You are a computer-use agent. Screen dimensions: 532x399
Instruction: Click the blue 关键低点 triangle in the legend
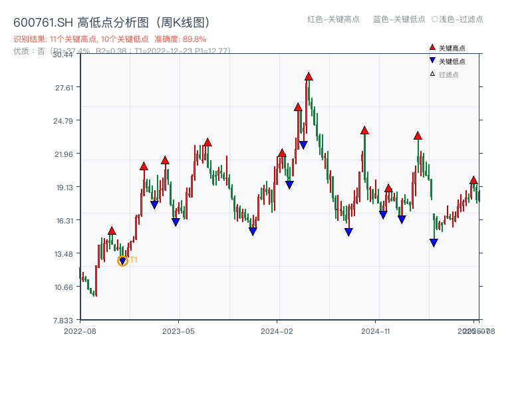click(431, 59)
